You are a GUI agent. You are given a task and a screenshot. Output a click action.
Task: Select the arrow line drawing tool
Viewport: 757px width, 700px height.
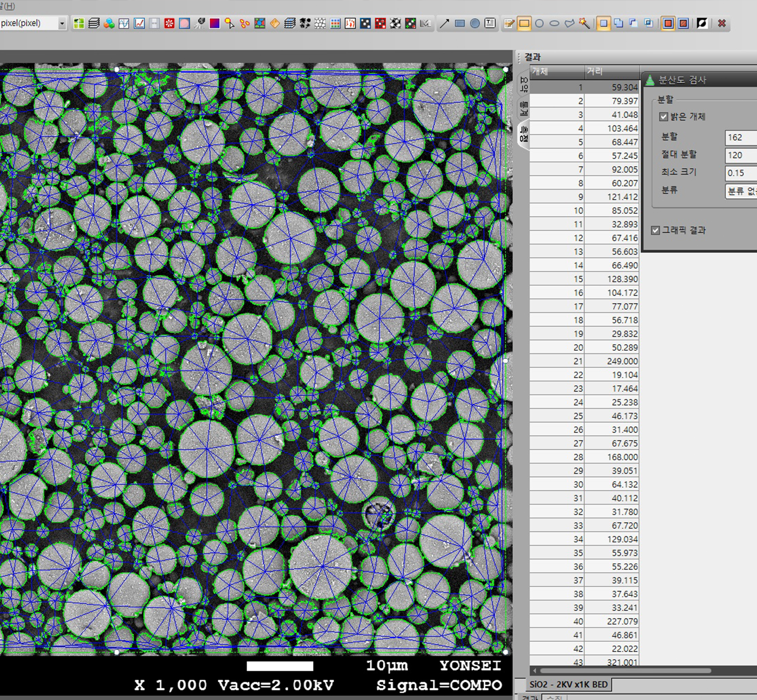(x=444, y=23)
